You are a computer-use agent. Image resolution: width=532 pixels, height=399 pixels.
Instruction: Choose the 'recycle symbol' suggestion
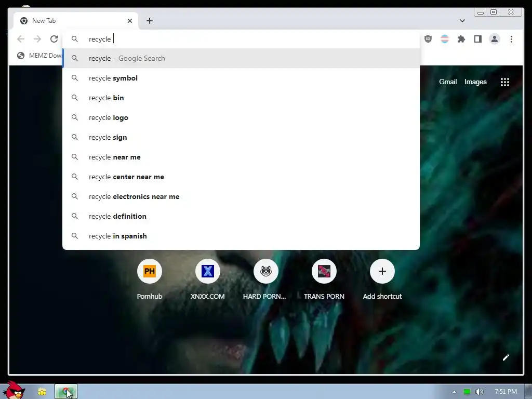pyautogui.click(x=241, y=78)
